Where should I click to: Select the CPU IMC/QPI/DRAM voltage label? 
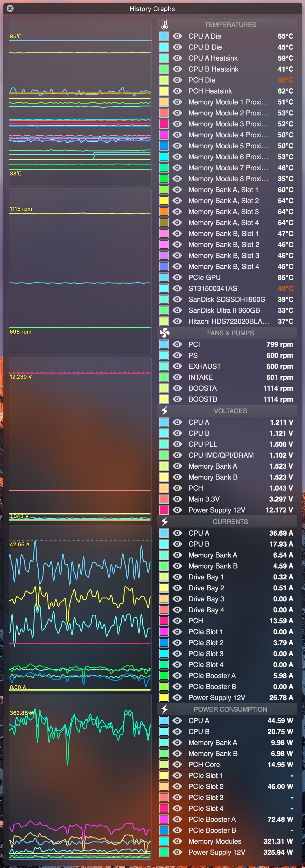(221, 455)
